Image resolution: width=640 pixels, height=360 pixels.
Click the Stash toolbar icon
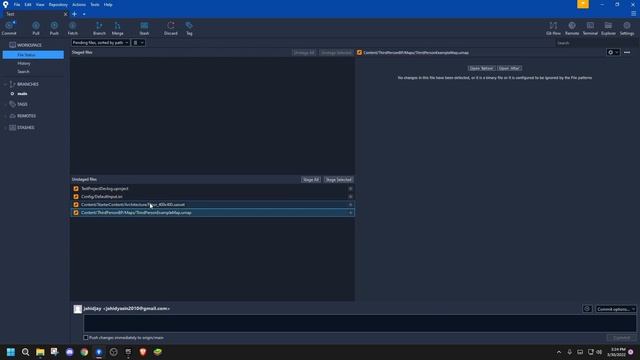pos(144,28)
